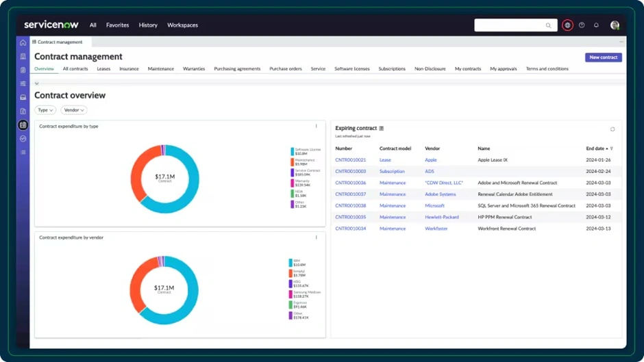Click the search magnifier icon

548,25
